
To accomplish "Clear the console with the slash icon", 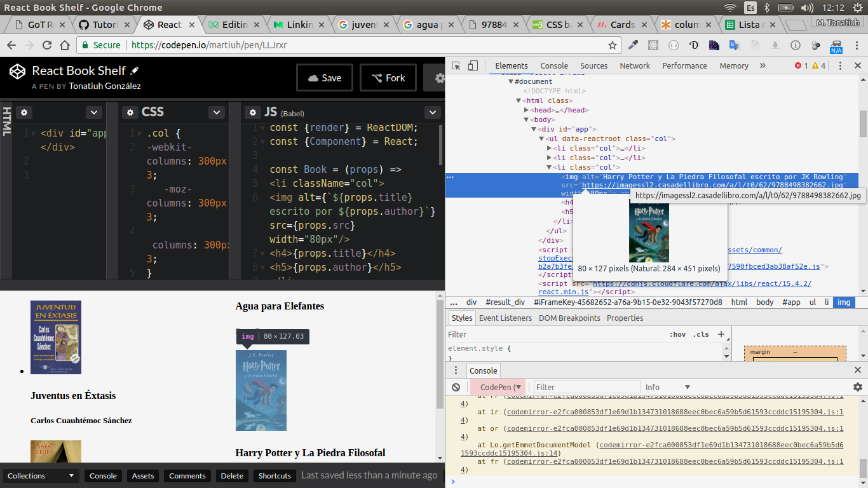I will [456, 387].
